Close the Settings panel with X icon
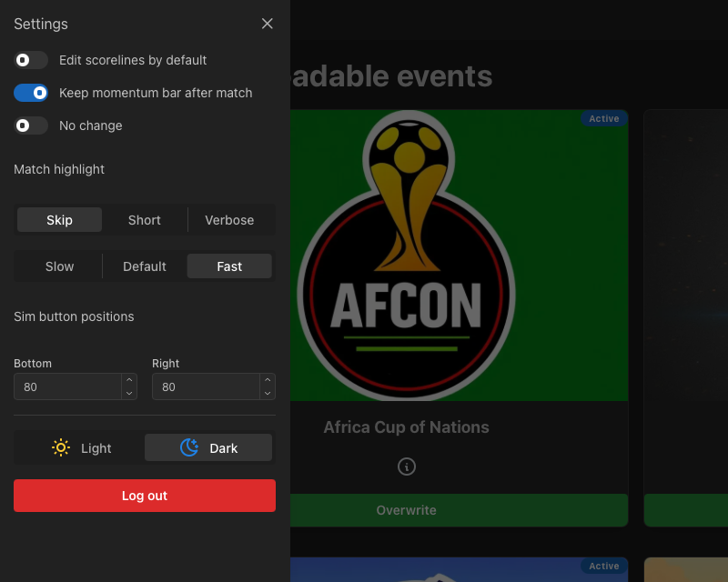728x582 pixels. [267, 24]
